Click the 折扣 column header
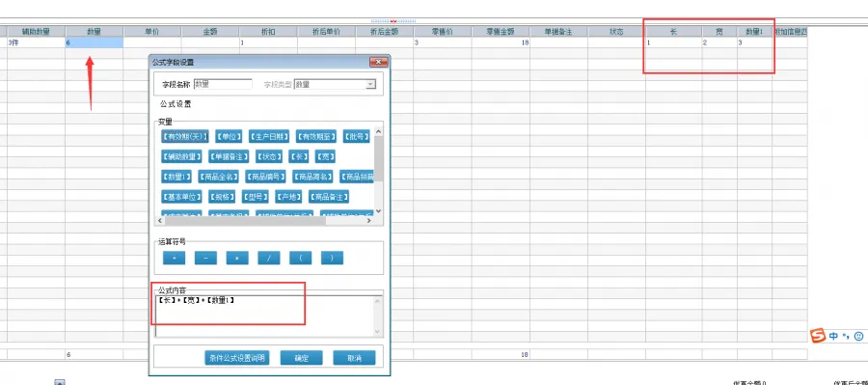The height and width of the screenshot is (385, 868). [x=268, y=32]
